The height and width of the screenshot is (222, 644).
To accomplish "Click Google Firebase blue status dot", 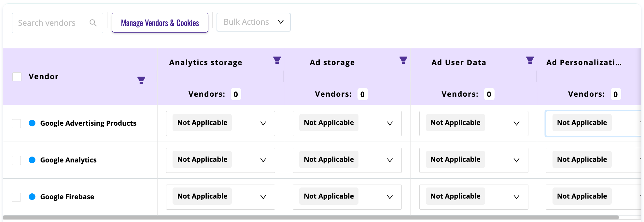I will (32, 197).
